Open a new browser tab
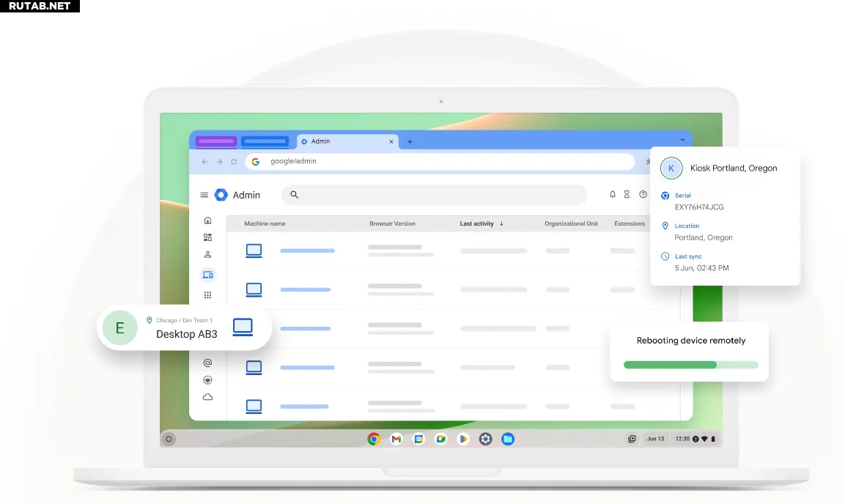 (x=410, y=141)
